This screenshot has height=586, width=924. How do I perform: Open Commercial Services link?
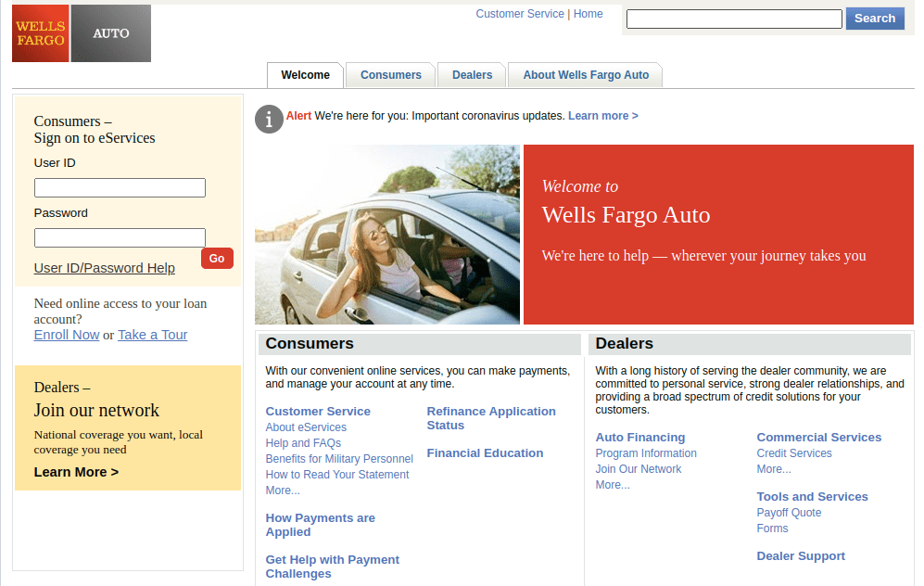pos(819,438)
